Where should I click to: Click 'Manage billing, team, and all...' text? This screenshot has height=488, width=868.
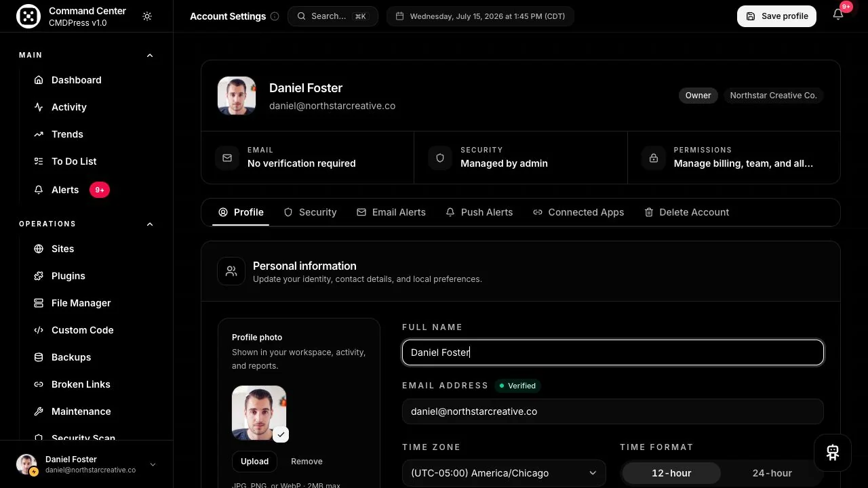[743, 163]
